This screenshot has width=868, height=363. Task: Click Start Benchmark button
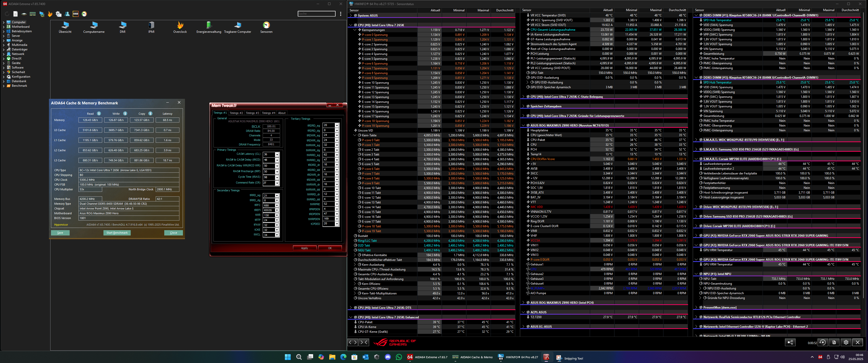pyautogui.click(x=117, y=233)
